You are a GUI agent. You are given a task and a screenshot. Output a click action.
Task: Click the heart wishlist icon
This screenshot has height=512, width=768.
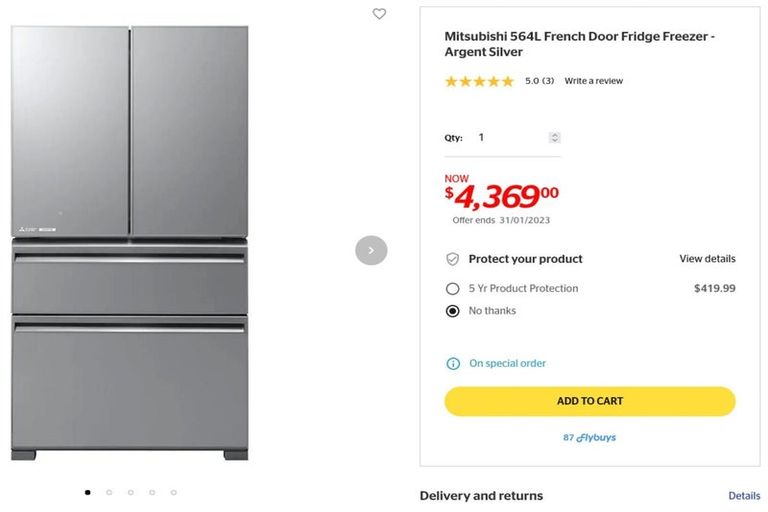[379, 14]
